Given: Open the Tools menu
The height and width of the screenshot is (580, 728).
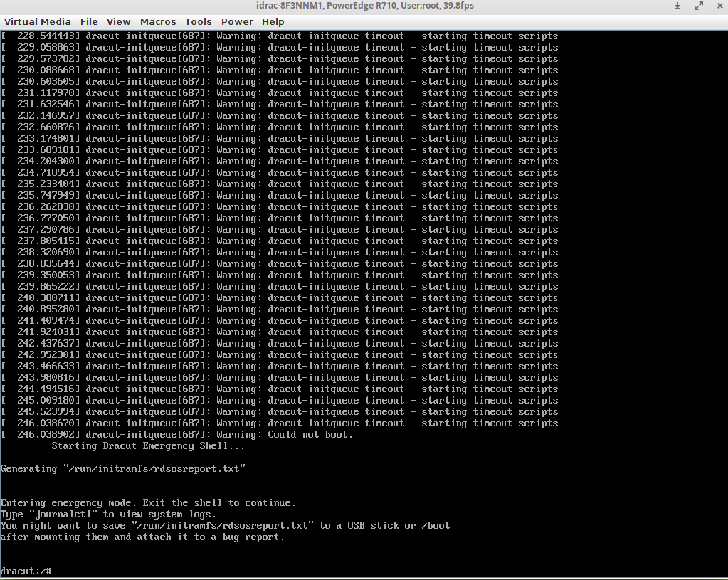Looking at the screenshot, I should (199, 21).
